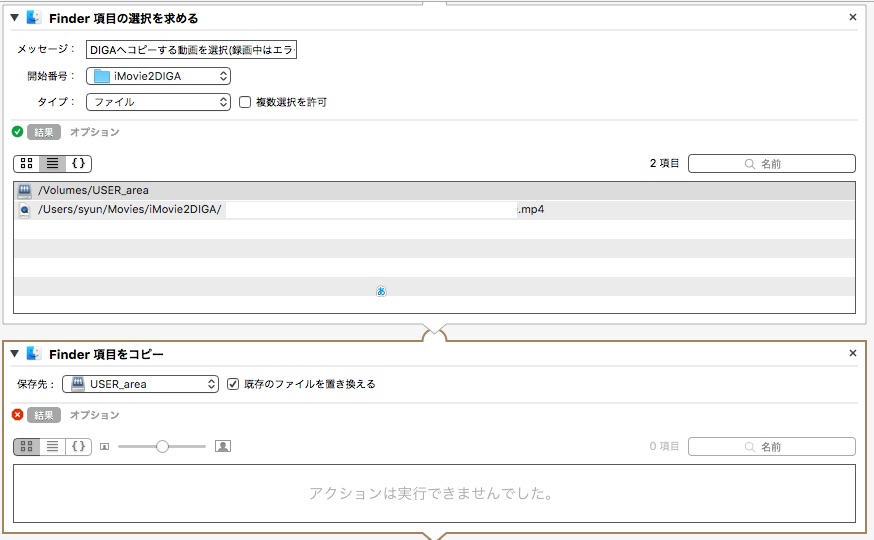Select オプション tab in copy action

coord(94,415)
